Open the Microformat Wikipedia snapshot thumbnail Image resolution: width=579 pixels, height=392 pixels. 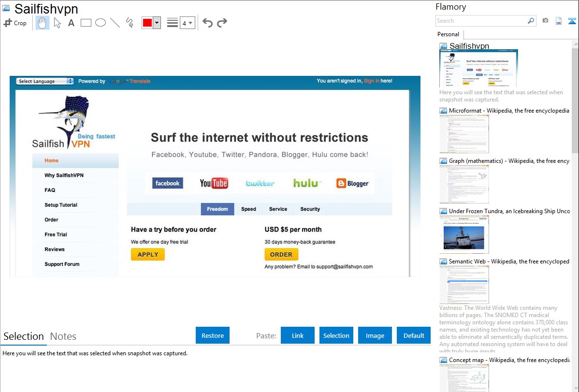point(464,134)
